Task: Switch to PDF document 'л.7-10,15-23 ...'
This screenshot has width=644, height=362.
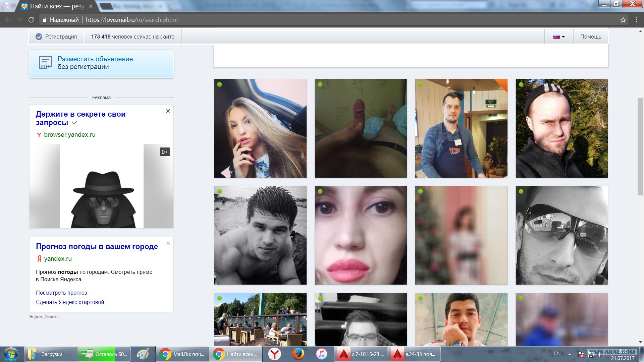Action: (360, 354)
